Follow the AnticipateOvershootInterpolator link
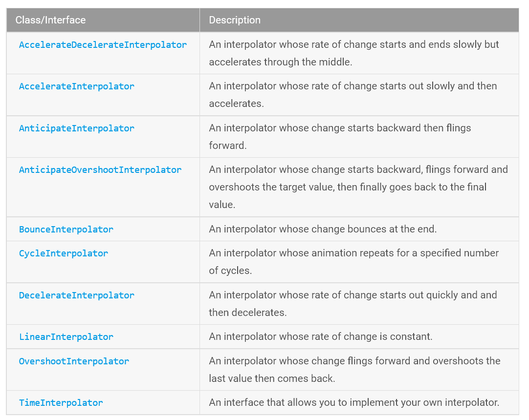The image size is (529, 420). [100, 170]
